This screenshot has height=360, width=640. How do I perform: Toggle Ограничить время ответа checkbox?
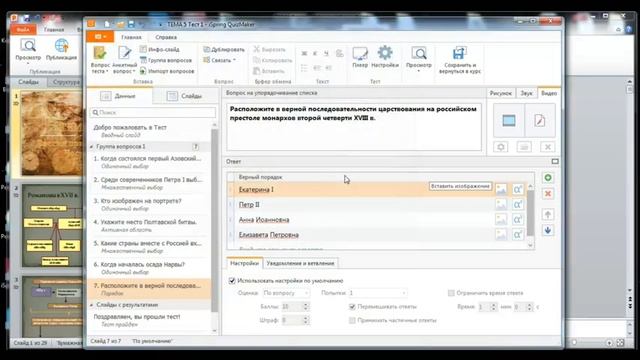tap(451, 293)
